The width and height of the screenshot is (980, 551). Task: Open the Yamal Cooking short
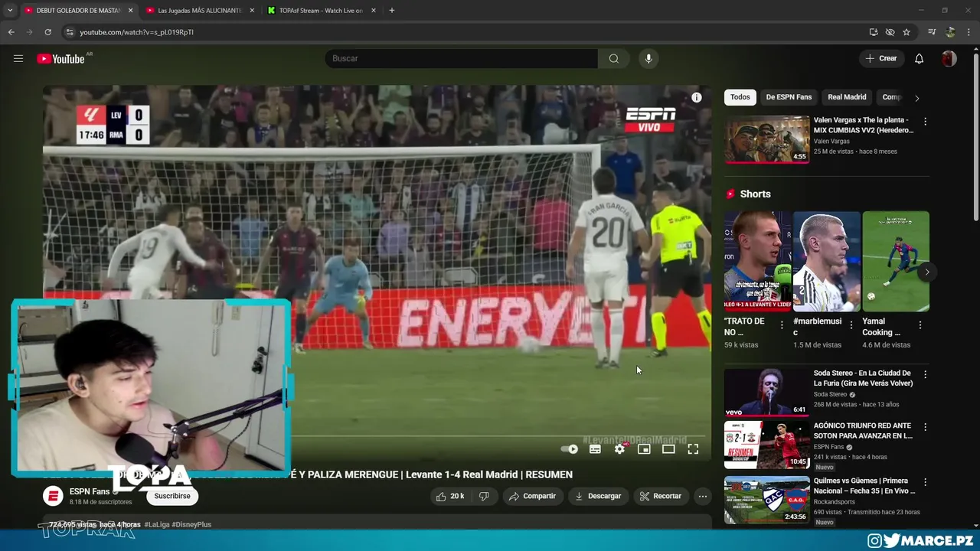point(896,262)
